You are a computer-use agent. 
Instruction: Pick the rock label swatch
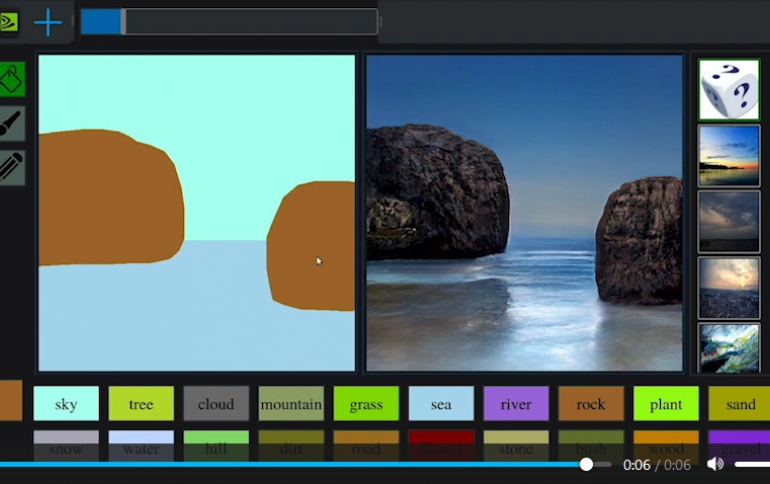click(591, 403)
